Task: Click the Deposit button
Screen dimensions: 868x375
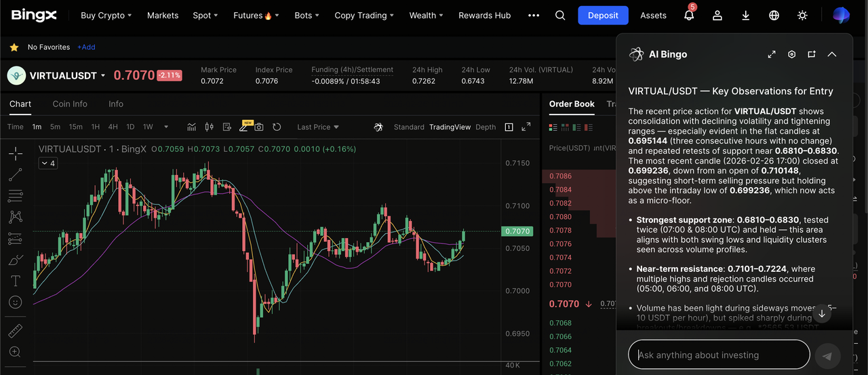Action: (603, 15)
